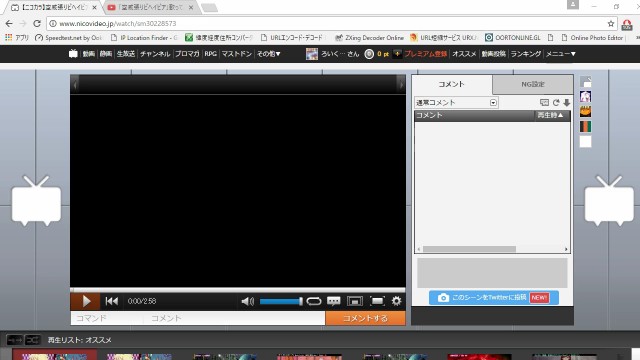Click the skip-to-beginning button

pos(111,301)
